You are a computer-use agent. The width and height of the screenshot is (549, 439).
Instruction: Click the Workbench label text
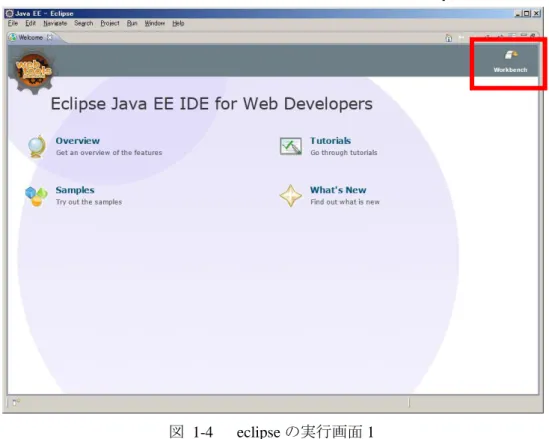pyautogui.click(x=510, y=70)
